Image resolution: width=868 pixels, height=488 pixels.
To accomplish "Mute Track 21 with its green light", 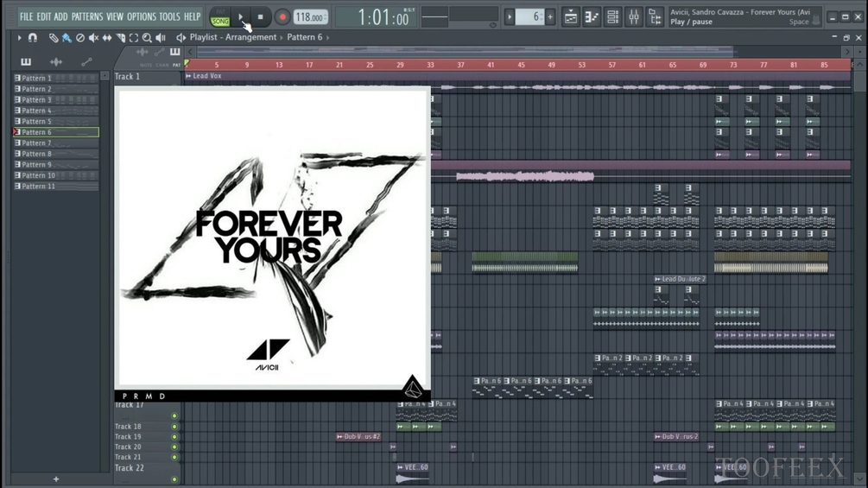I will coord(174,457).
